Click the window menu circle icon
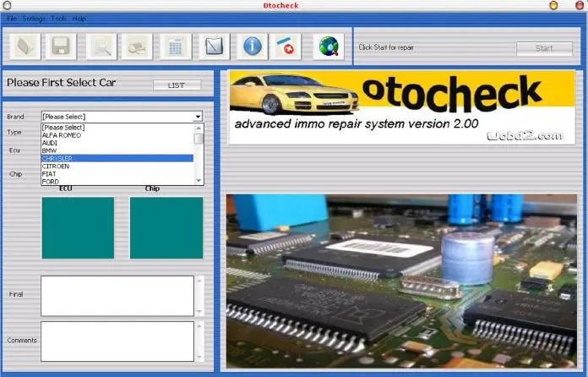Viewport: 588px width, 377px height. 7,5
